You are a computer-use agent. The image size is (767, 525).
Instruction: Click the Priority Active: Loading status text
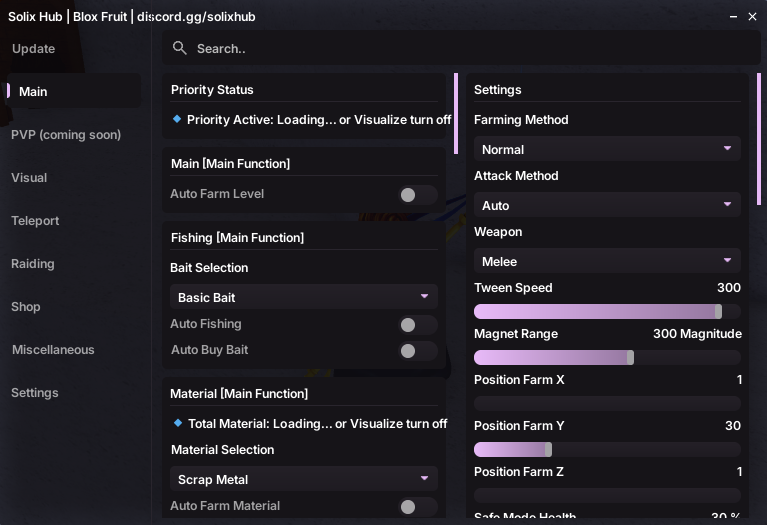click(318, 119)
